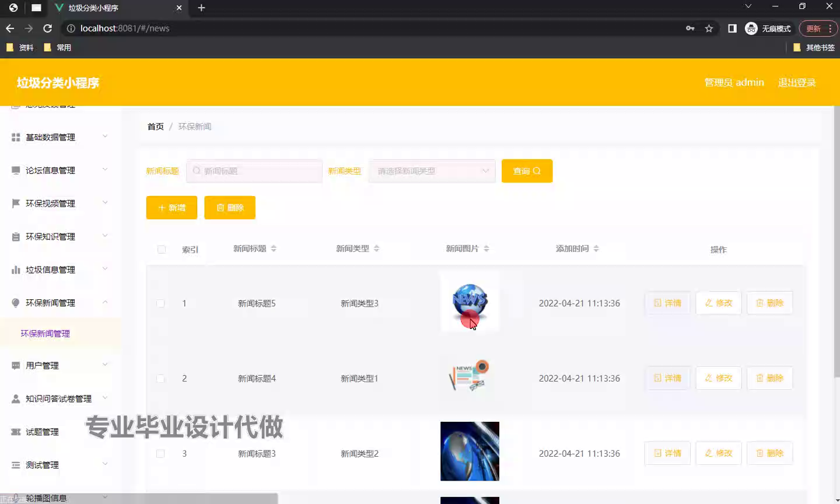
Task: Click 修改 for 新闻标题5
Action: pos(719,303)
